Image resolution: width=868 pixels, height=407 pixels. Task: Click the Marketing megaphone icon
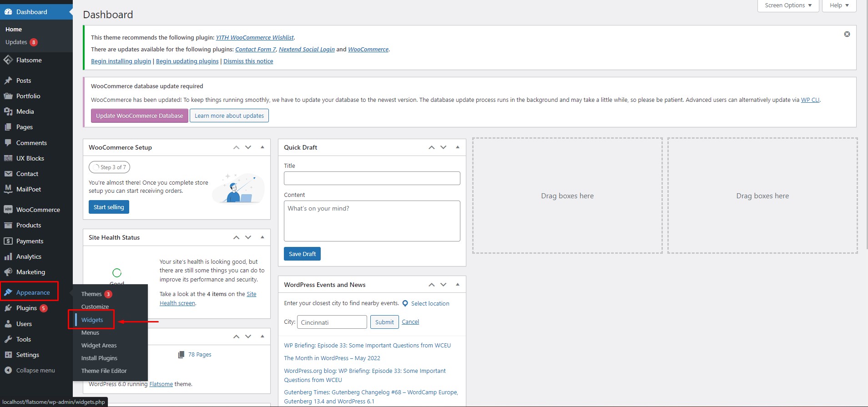click(x=8, y=272)
